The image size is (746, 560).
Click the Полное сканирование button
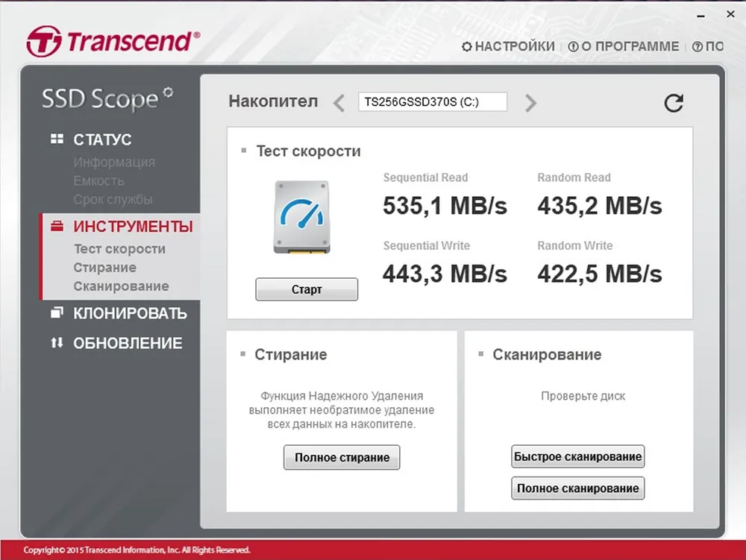coord(577,488)
